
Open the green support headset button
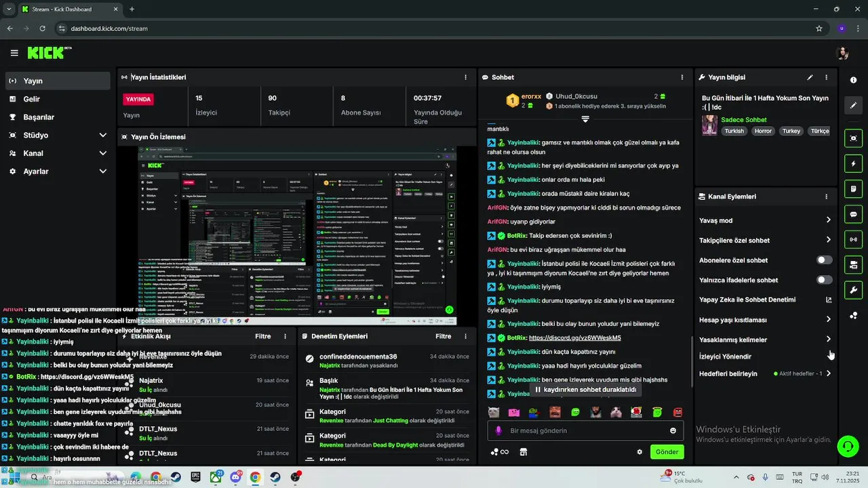click(847, 445)
